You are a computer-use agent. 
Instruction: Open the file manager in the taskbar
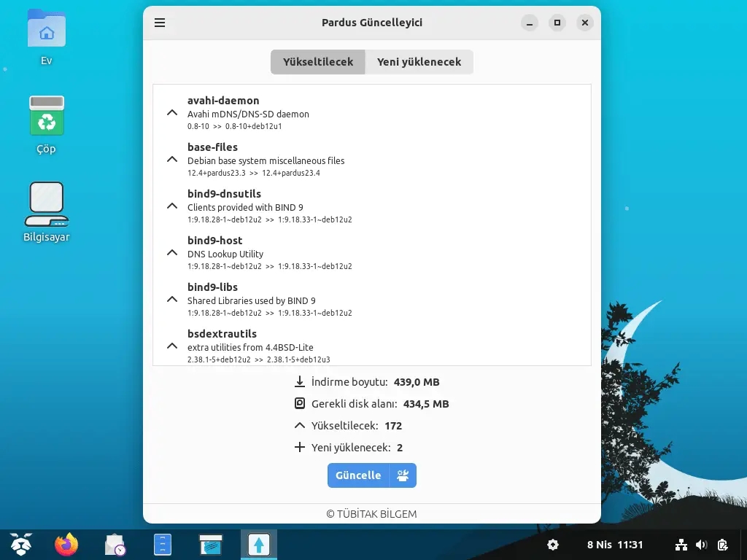tap(163, 544)
